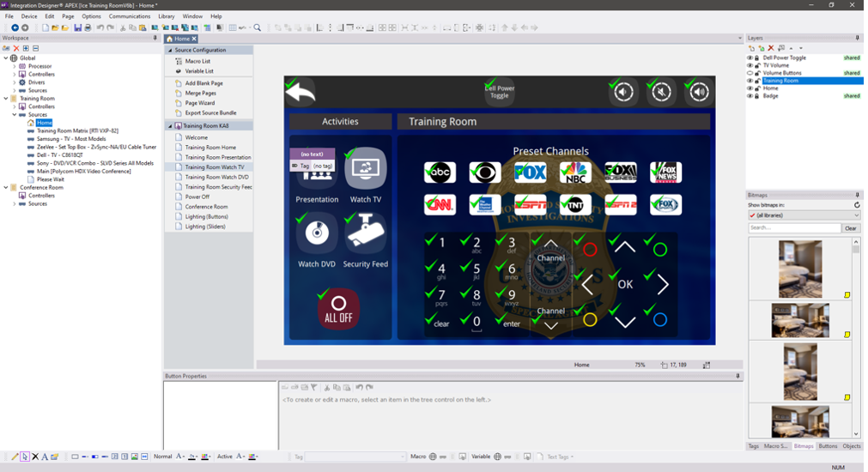Image resolution: width=868 pixels, height=472 pixels.
Task: Click the Bitmaps panel vertical scrollbar
Action: point(856,337)
